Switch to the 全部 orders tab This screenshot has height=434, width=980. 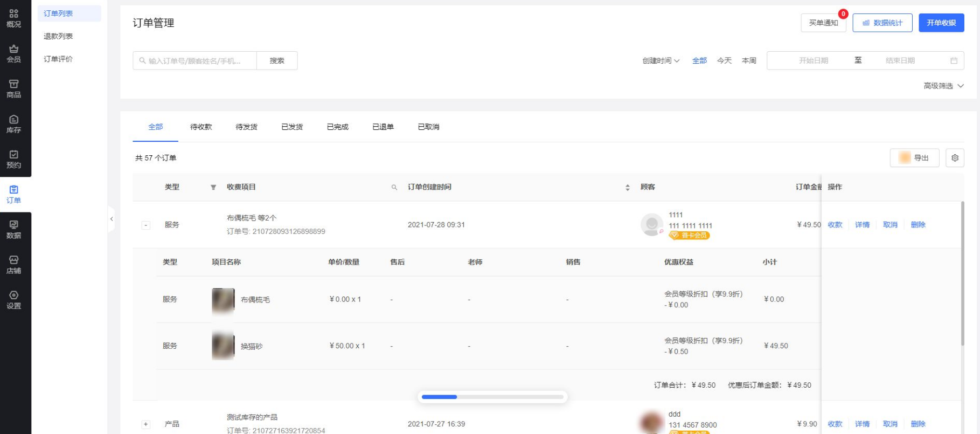(156, 127)
